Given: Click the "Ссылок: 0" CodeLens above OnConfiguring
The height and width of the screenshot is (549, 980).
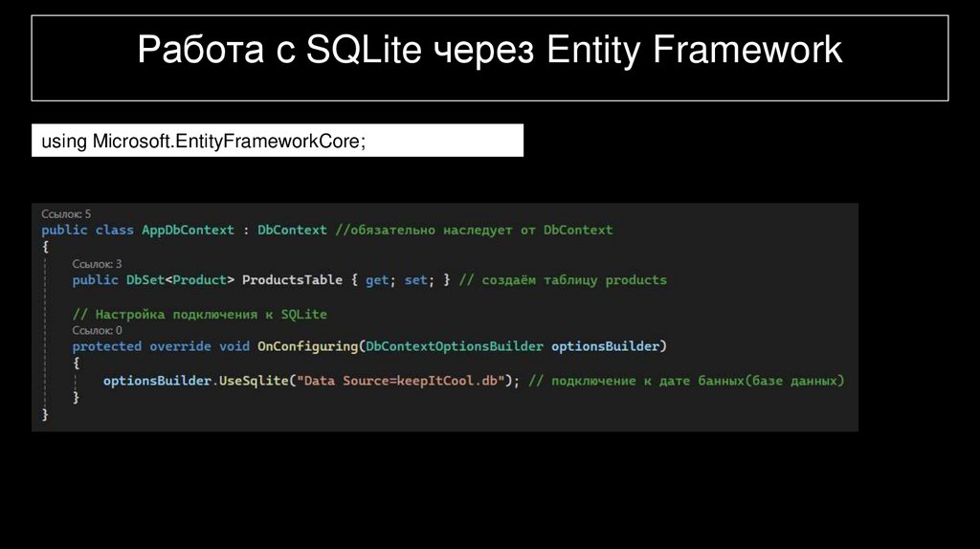Looking at the screenshot, I should click(x=97, y=330).
